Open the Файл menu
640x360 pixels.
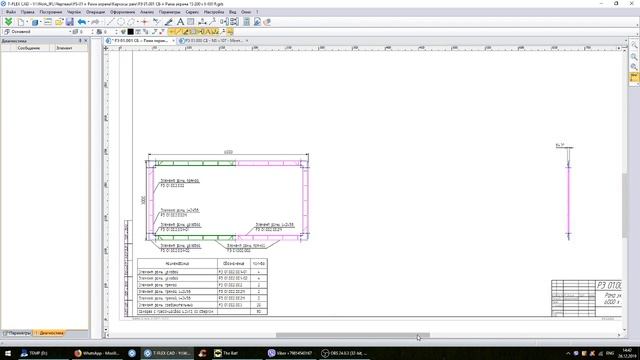[x=11, y=12]
